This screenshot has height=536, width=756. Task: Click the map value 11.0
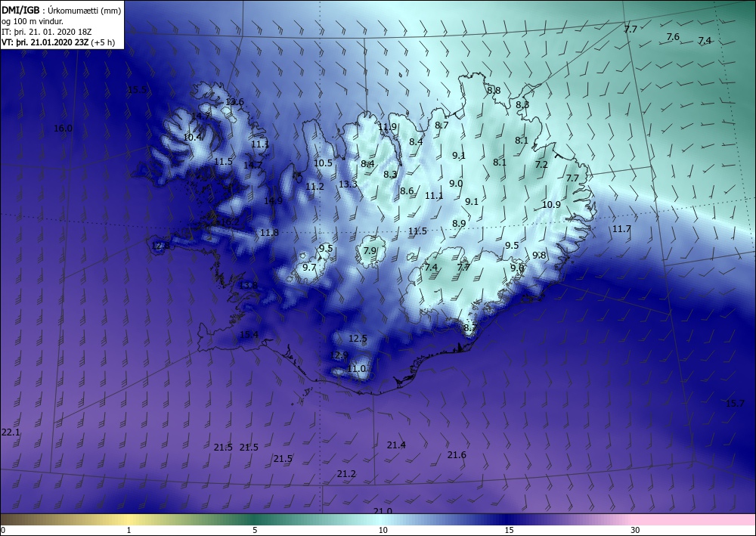click(x=356, y=369)
